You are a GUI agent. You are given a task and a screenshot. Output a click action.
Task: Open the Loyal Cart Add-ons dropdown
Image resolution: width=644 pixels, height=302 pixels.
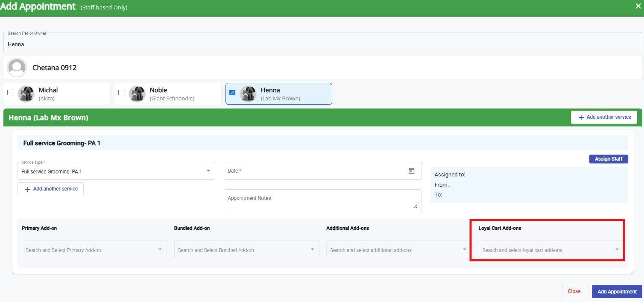[x=550, y=250]
